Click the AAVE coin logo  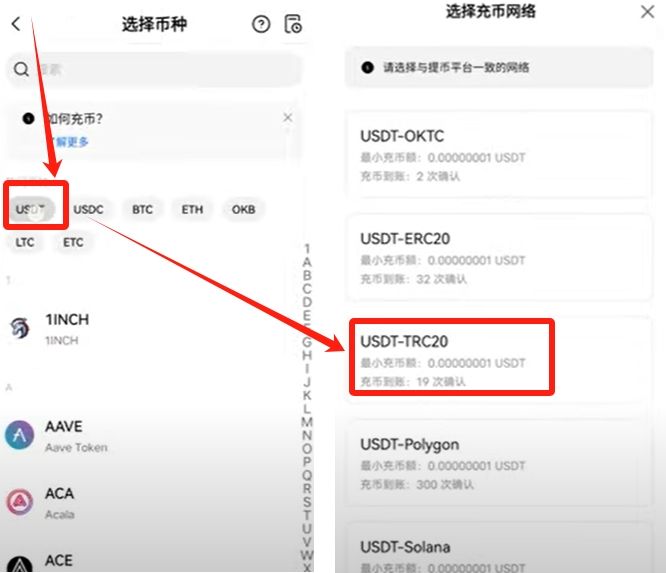click(19, 435)
